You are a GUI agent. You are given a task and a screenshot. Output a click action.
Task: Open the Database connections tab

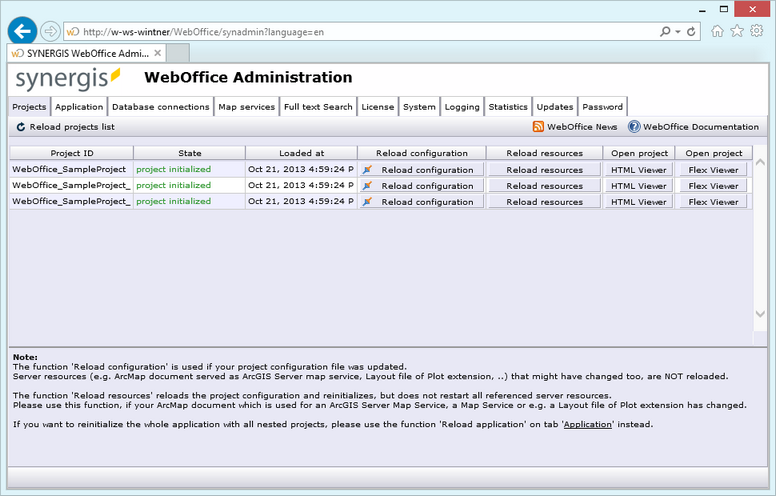pos(161,107)
